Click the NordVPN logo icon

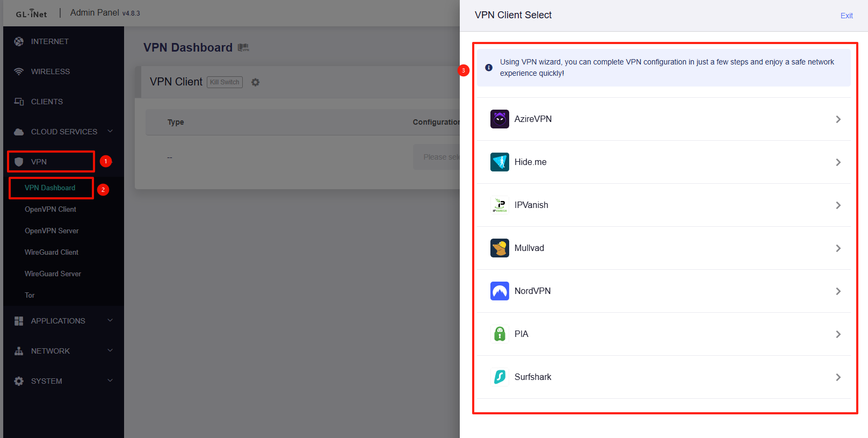coord(500,291)
